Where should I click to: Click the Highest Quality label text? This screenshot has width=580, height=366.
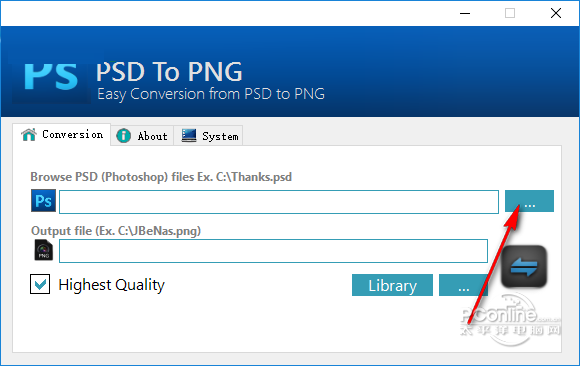(x=111, y=285)
